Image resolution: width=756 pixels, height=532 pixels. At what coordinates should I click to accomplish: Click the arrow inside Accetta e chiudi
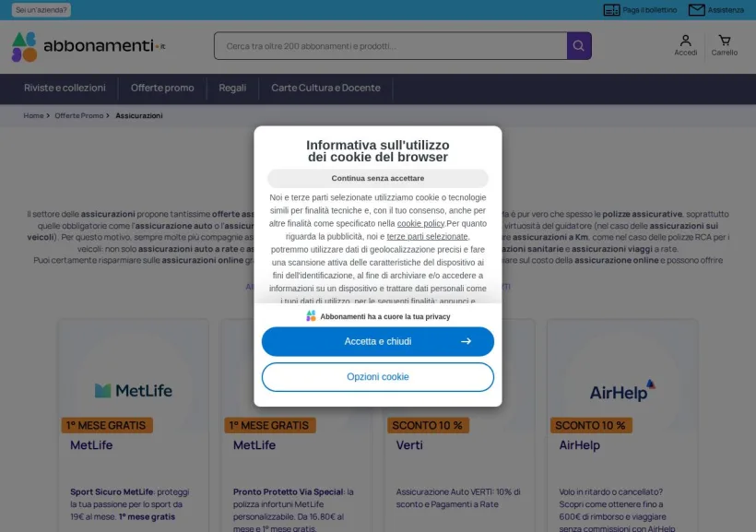(466, 341)
